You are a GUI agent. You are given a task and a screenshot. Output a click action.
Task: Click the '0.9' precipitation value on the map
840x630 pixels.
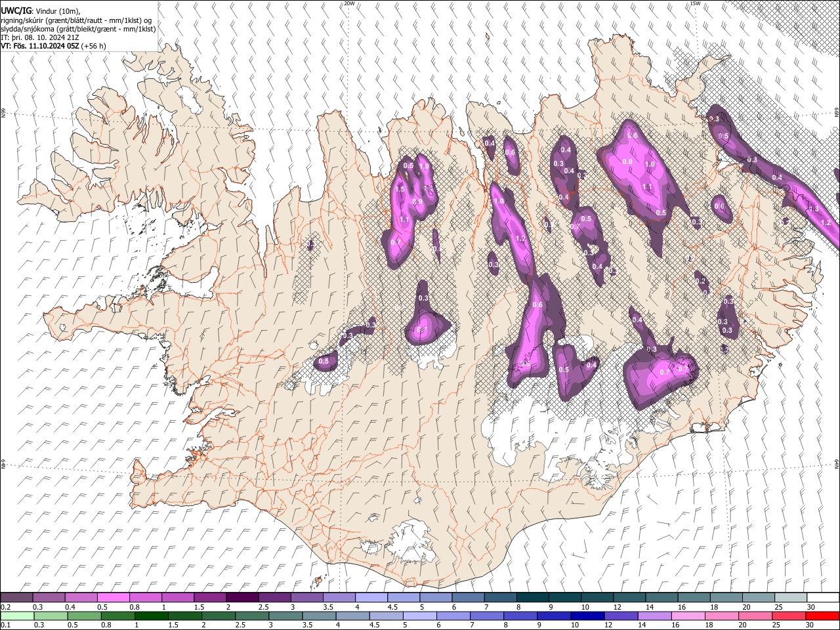(x=419, y=201)
